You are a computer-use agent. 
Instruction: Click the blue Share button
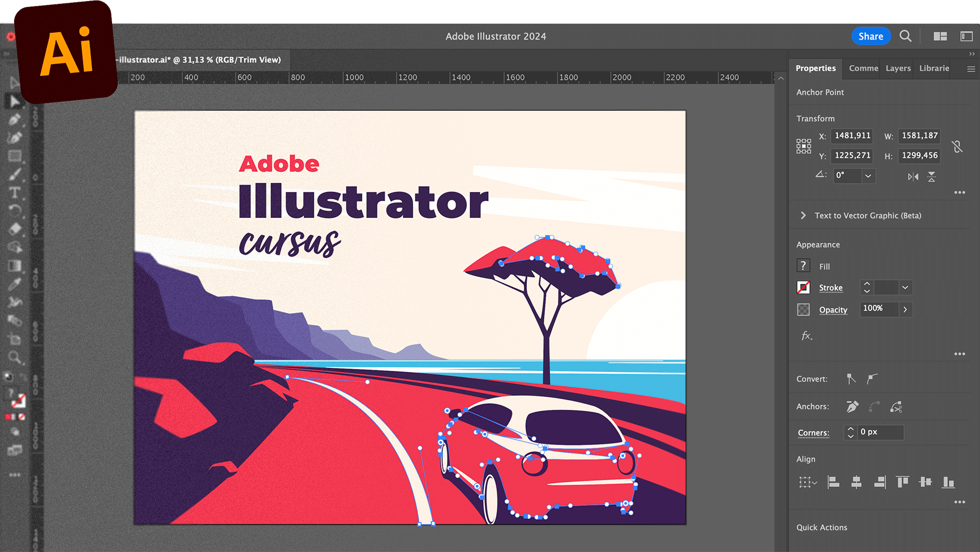871,36
